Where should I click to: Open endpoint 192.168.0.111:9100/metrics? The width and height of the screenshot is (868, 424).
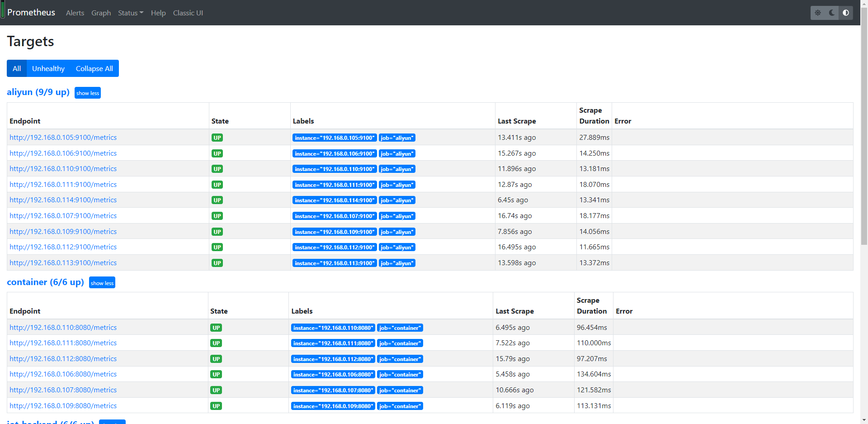pyautogui.click(x=63, y=185)
